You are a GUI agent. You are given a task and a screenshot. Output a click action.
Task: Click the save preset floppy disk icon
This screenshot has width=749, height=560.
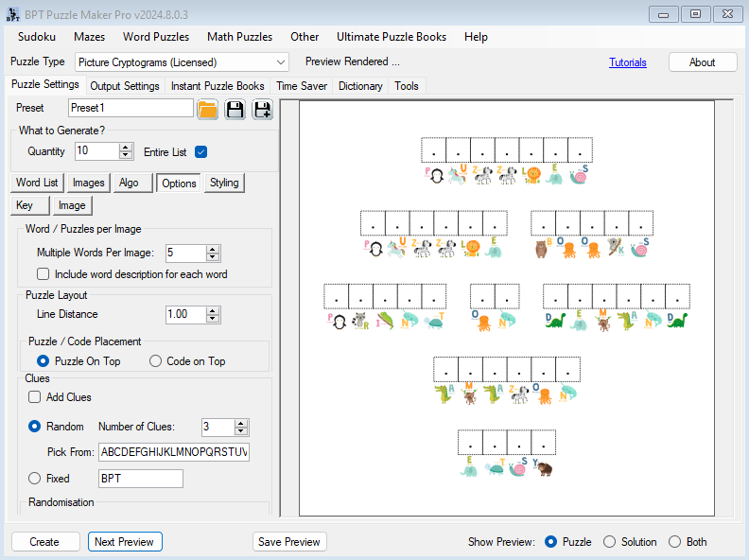[235, 109]
